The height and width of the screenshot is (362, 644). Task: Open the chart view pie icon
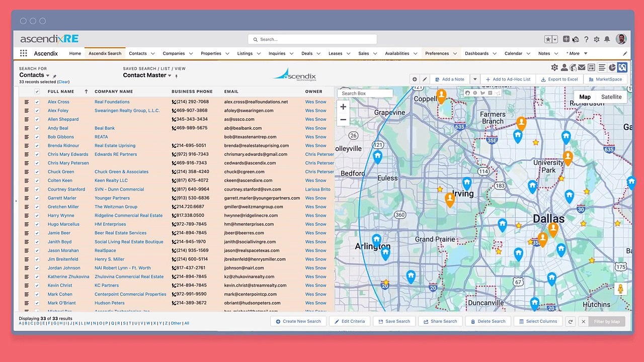click(612, 67)
